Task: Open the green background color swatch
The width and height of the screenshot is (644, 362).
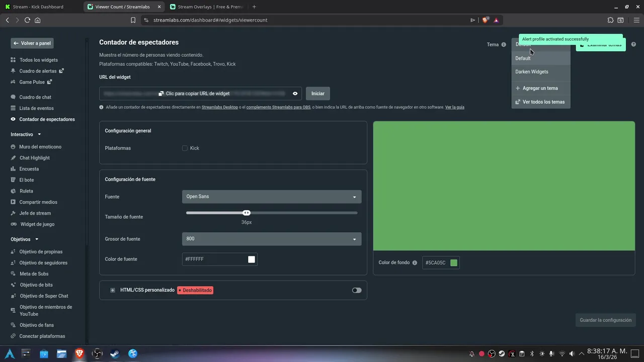Action: [x=454, y=263]
